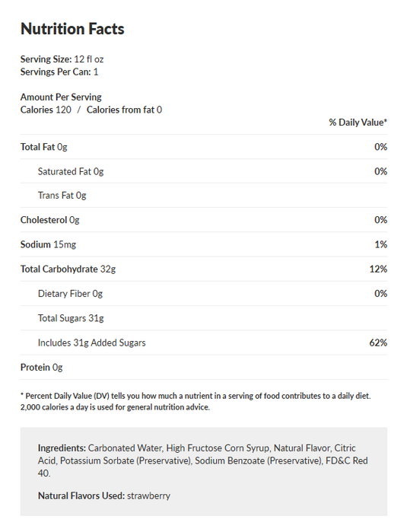
Task: Click the Servings Per Can line
Action: 59,72
